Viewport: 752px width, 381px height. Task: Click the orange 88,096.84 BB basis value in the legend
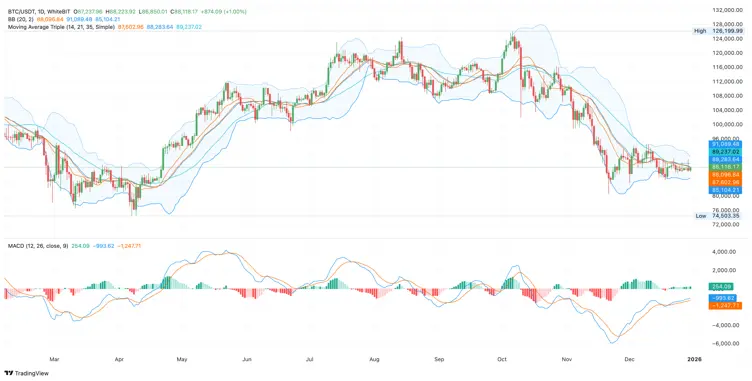[x=49, y=19]
